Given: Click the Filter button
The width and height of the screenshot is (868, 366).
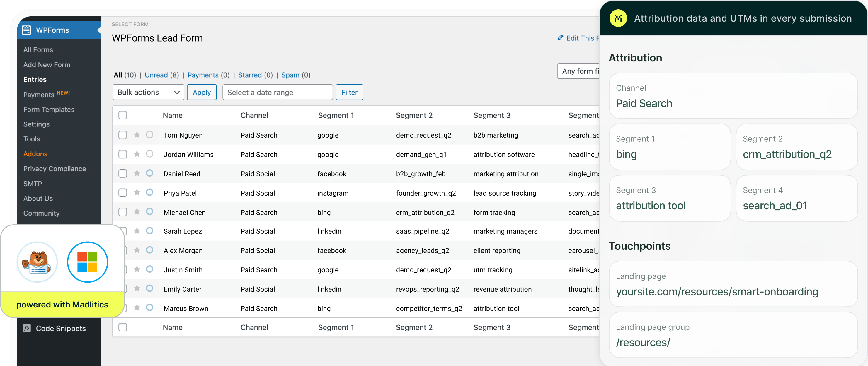Looking at the screenshot, I should click(349, 92).
